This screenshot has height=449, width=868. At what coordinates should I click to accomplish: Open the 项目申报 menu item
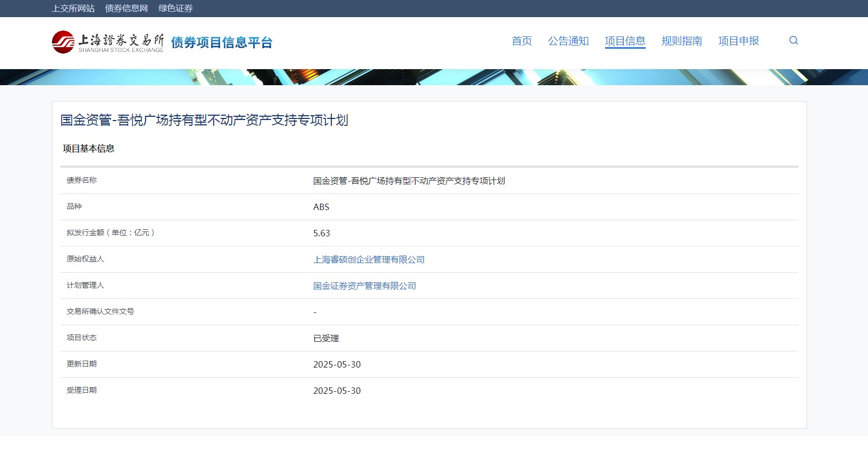[739, 41]
